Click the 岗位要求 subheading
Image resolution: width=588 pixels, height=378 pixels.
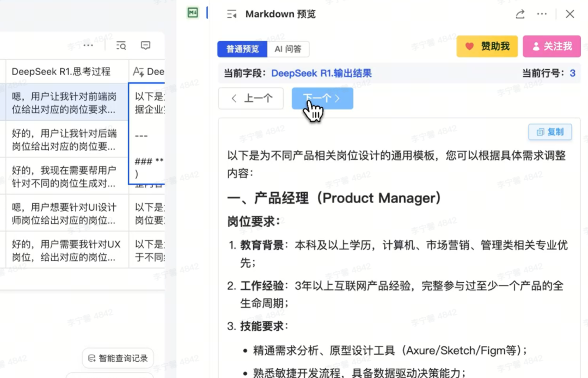(254, 222)
